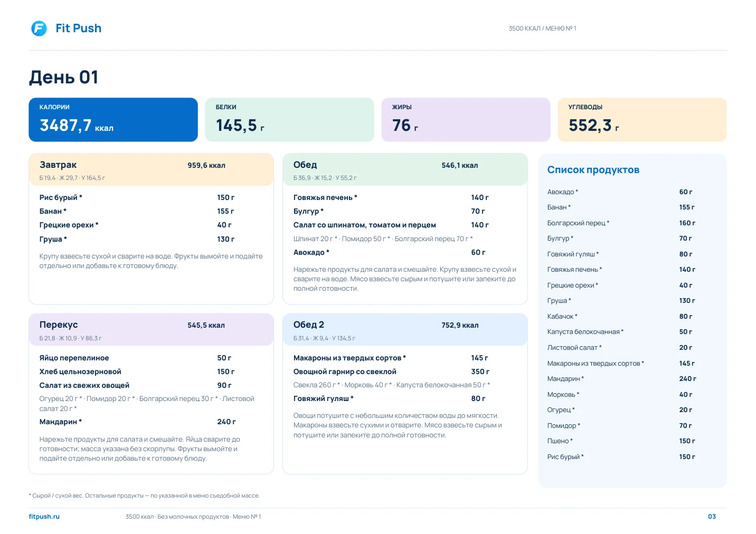Screen dimensions: 756x534
Task: Click the Шпинат 20 г ingredients line
Action: coord(383,239)
